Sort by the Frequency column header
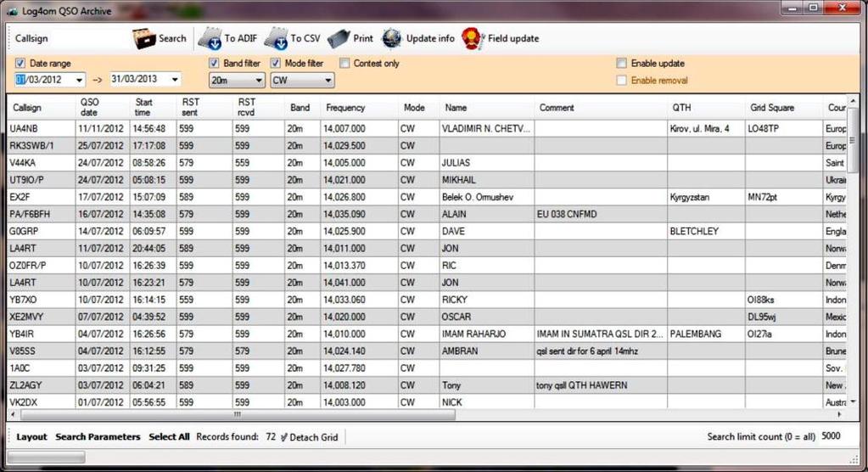This screenshot has width=868, height=472. tap(359, 108)
